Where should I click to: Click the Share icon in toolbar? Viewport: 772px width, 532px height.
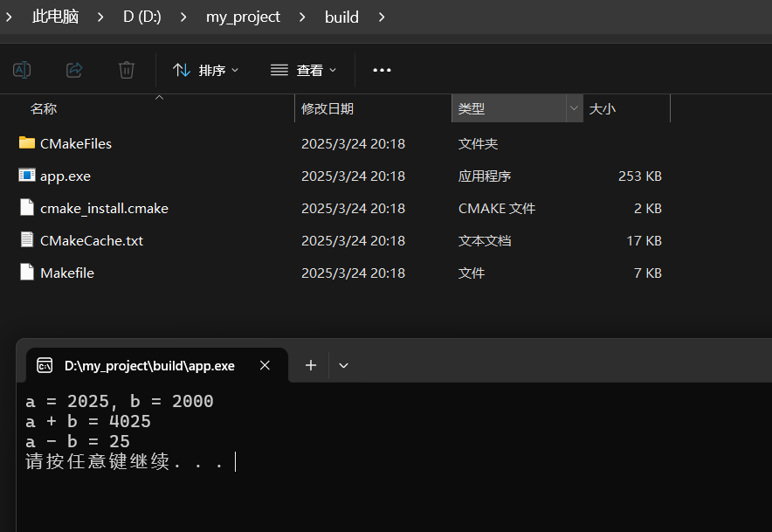pyautogui.click(x=74, y=70)
